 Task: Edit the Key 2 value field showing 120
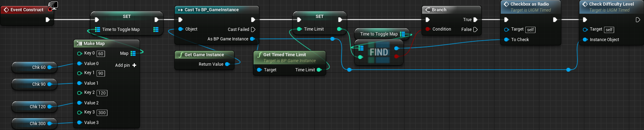(x=102, y=93)
